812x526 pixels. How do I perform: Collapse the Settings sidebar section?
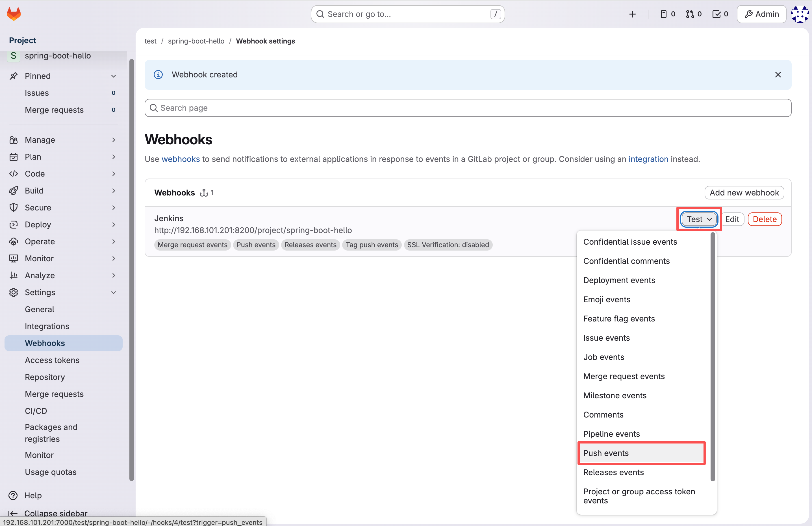[x=114, y=292]
